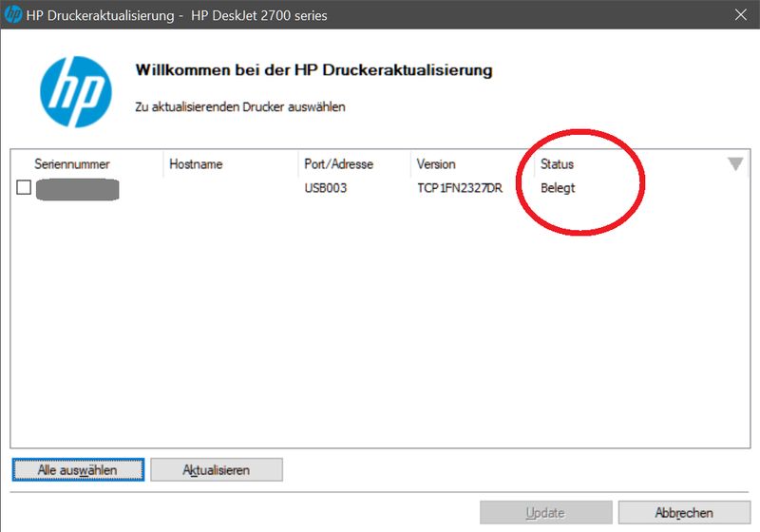
Task: Sort by Seriennummer column header
Action: click(72, 164)
